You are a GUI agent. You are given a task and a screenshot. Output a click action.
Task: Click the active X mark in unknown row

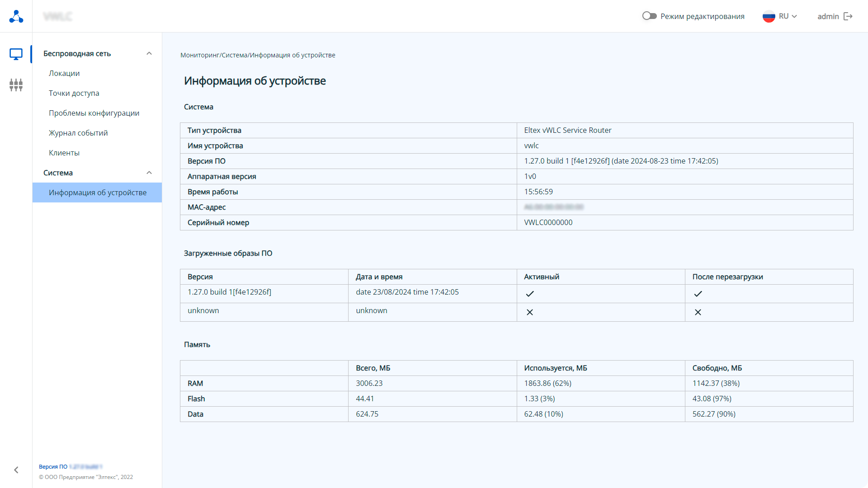530,312
